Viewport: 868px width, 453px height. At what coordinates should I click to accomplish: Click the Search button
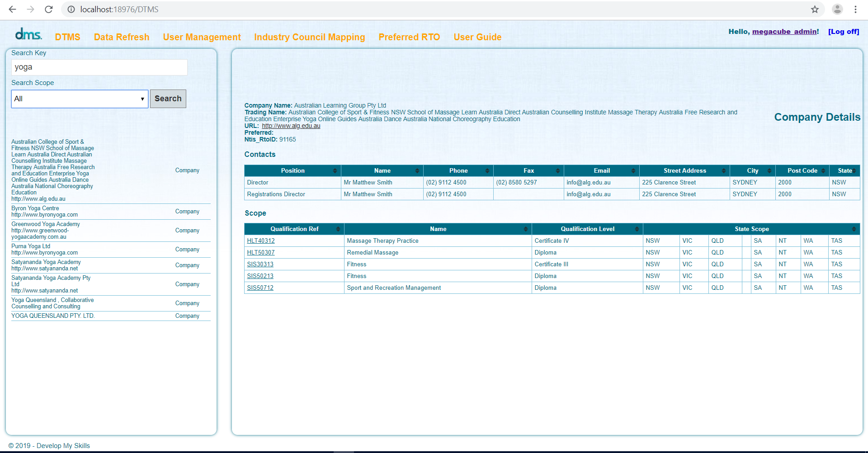tap(168, 99)
